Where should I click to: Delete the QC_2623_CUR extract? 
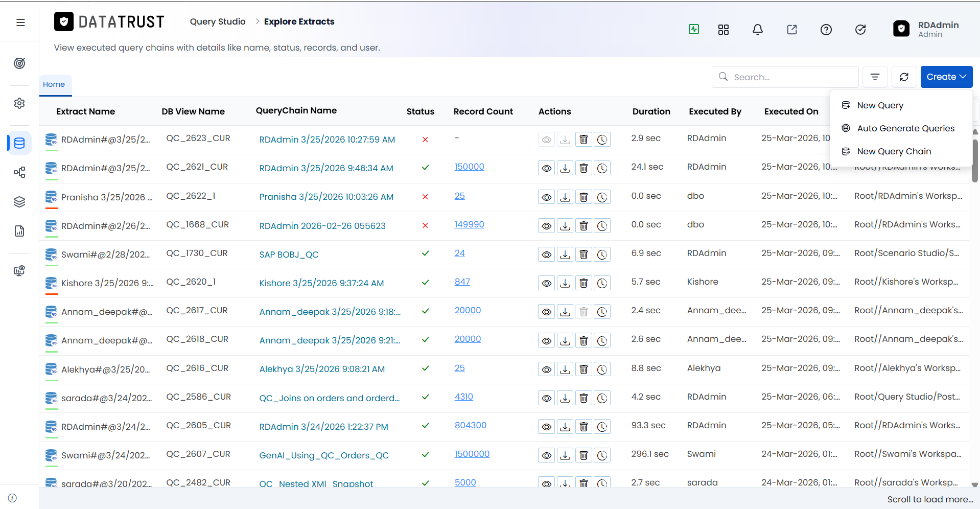[584, 140]
